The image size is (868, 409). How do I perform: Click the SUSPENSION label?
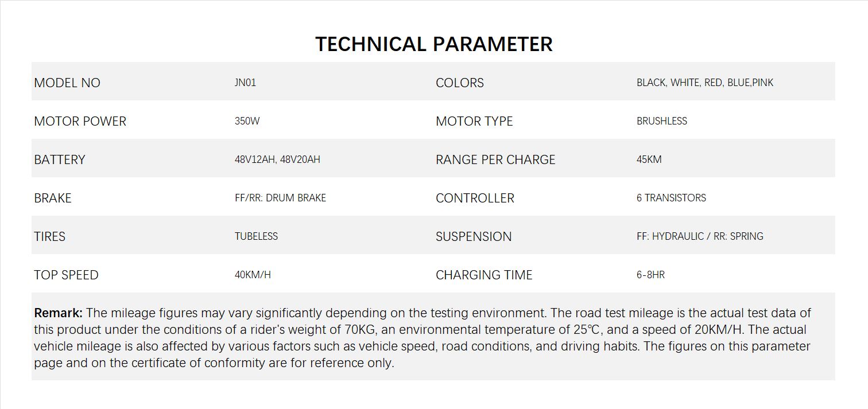click(x=473, y=236)
